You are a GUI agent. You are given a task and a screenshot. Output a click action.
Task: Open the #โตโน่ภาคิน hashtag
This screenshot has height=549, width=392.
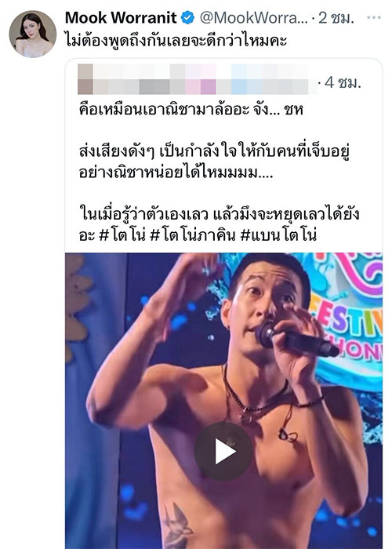tap(192, 235)
